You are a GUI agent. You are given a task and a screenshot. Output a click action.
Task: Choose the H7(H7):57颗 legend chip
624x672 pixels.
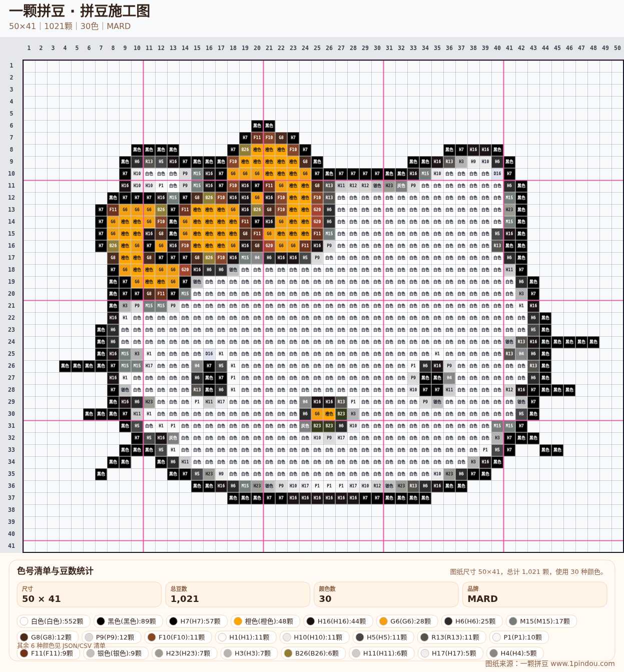pyautogui.click(x=197, y=621)
